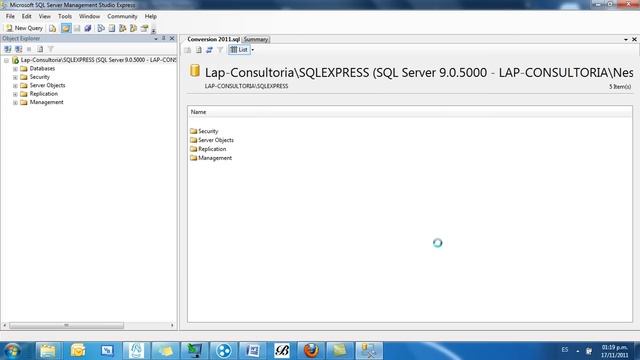640x360 pixels.
Task: Click the ES language indicator in tray
Action: tap(564, 350)
